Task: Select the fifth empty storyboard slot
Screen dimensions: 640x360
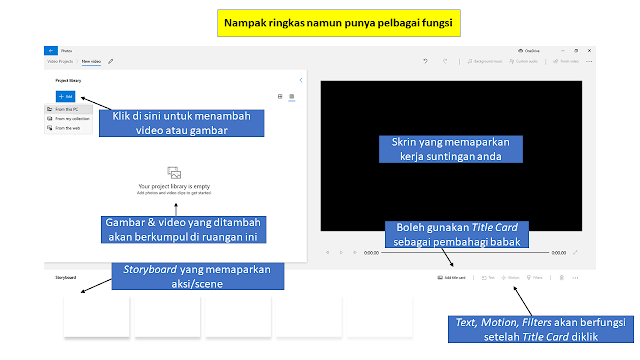Action: pos(380,317)
